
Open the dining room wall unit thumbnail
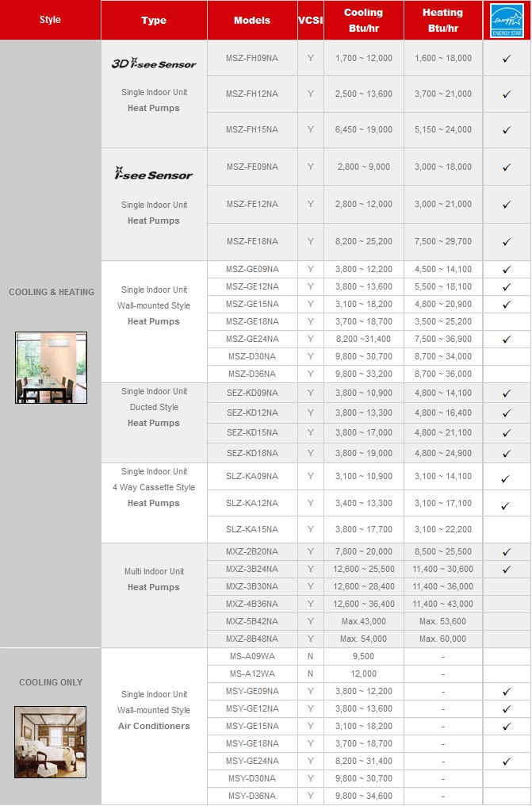coord(51,367)
